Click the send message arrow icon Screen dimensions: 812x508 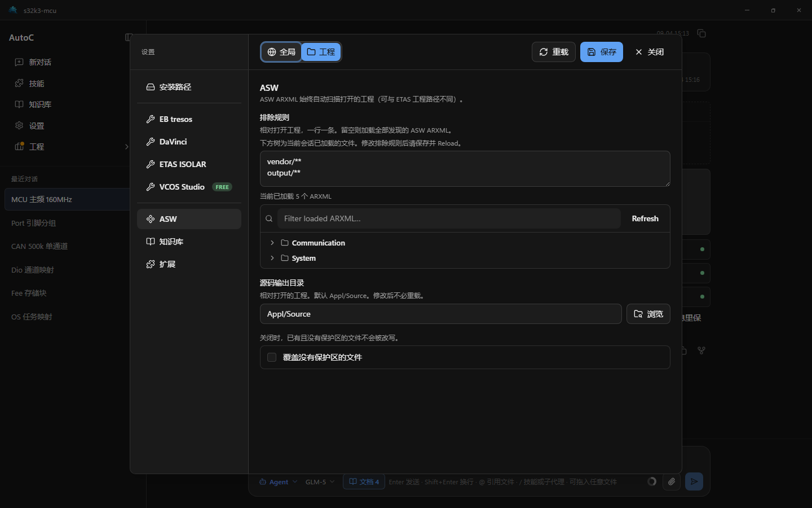(694, 481)
